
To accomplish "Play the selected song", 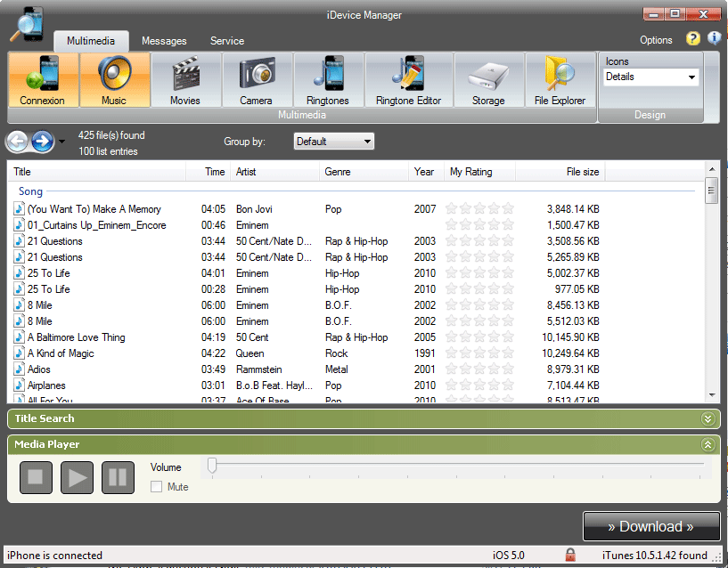I will pyautogui.click(x=77, y=477).
